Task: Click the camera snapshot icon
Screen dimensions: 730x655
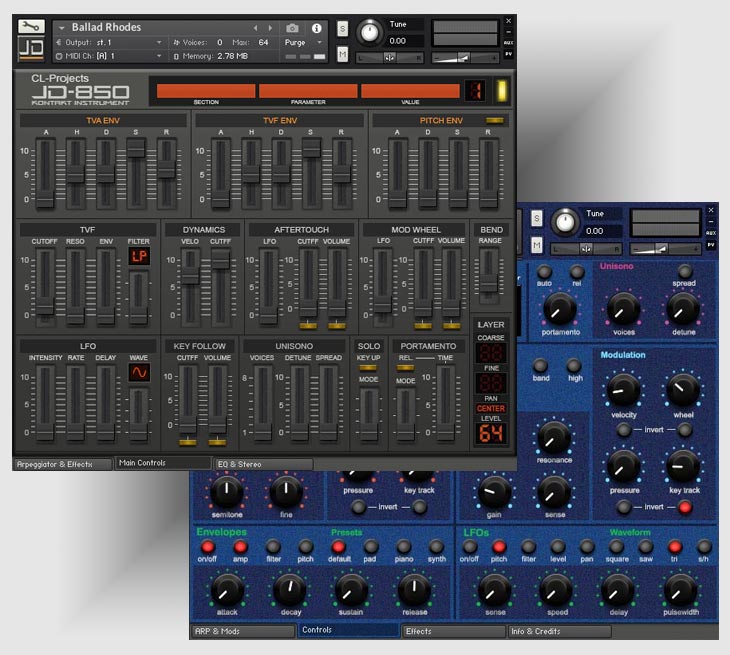Action: 293,28
